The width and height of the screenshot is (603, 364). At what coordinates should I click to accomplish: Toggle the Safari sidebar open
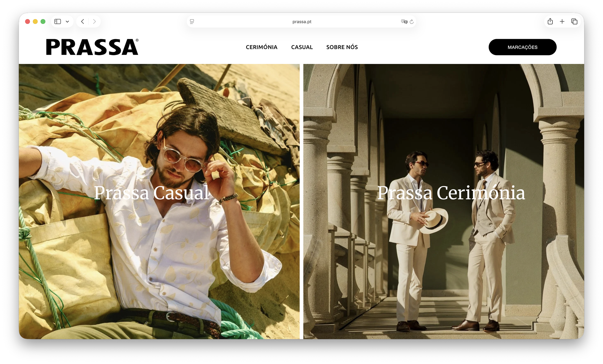[58, 21]
